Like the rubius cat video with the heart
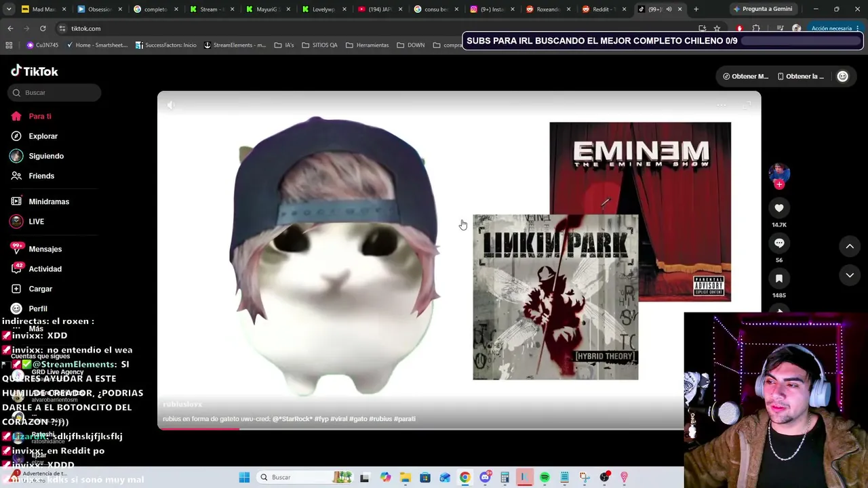This screenshot has width=868, height=488. click(x=779, y=208)
